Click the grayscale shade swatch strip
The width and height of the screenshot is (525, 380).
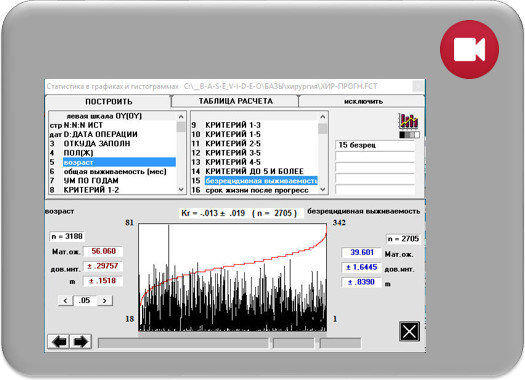click(x=409, y=135)
